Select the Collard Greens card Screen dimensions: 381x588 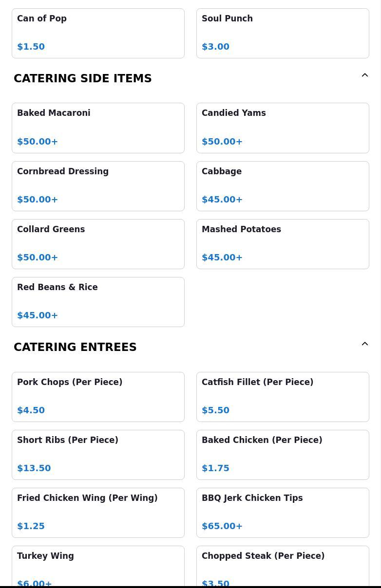(98, 244)
